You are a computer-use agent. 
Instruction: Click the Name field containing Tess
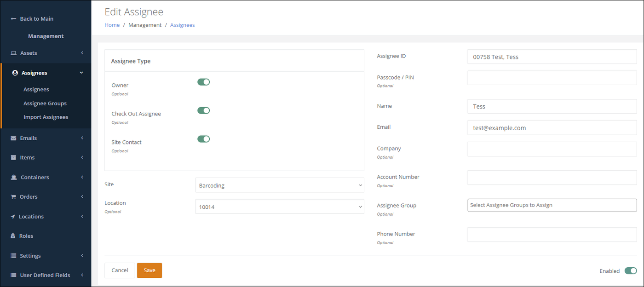pyautogui.click(x=552, y=106)
